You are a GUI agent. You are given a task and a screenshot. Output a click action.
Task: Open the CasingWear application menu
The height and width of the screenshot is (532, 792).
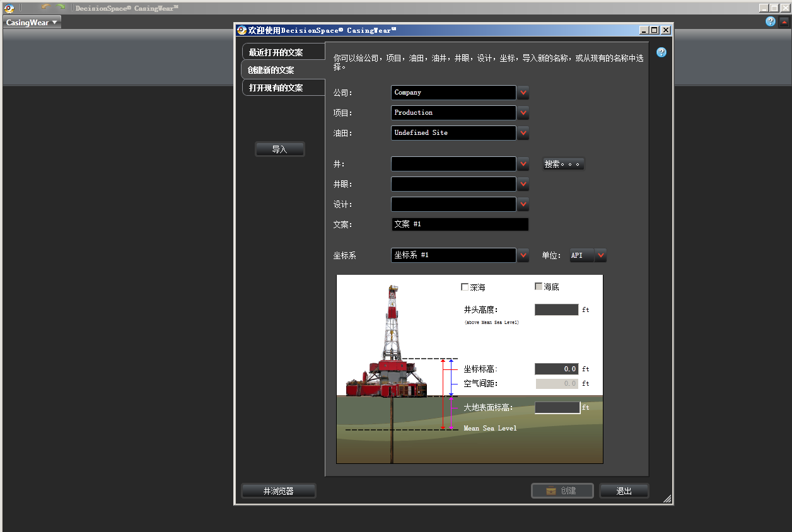click(x=32, y=23)
